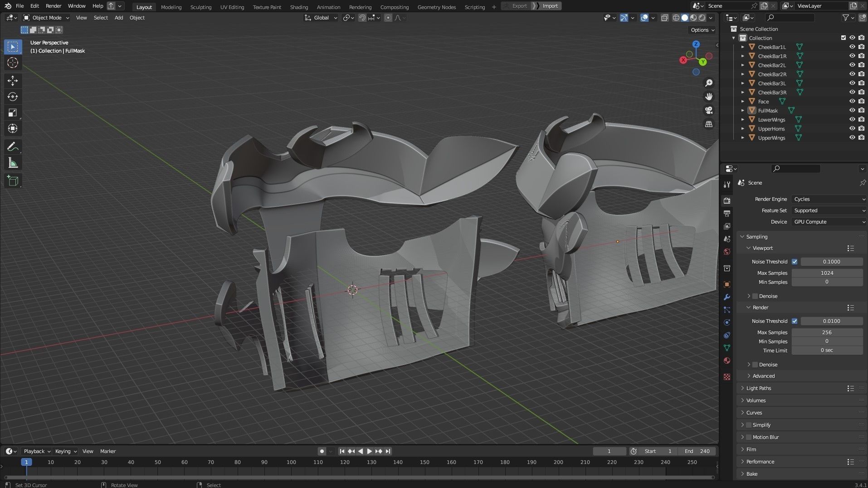Switch to Sculpting workspace tab
This screenshot has width=868, height=488.
(x=200, y=7)
